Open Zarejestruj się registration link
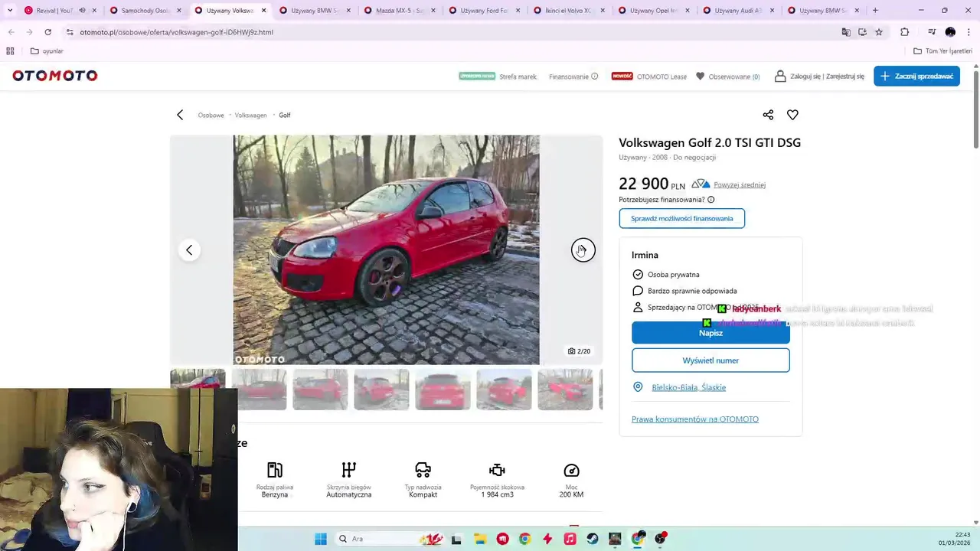Screen dimensions: 980x551 pyautogui.click(x=844, y=77)
